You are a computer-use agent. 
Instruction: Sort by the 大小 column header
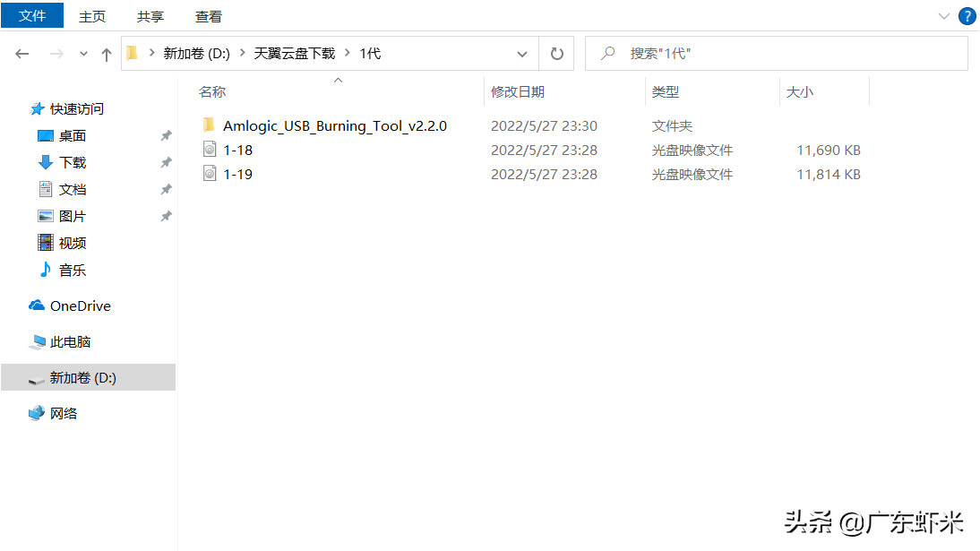pos(799,91)
